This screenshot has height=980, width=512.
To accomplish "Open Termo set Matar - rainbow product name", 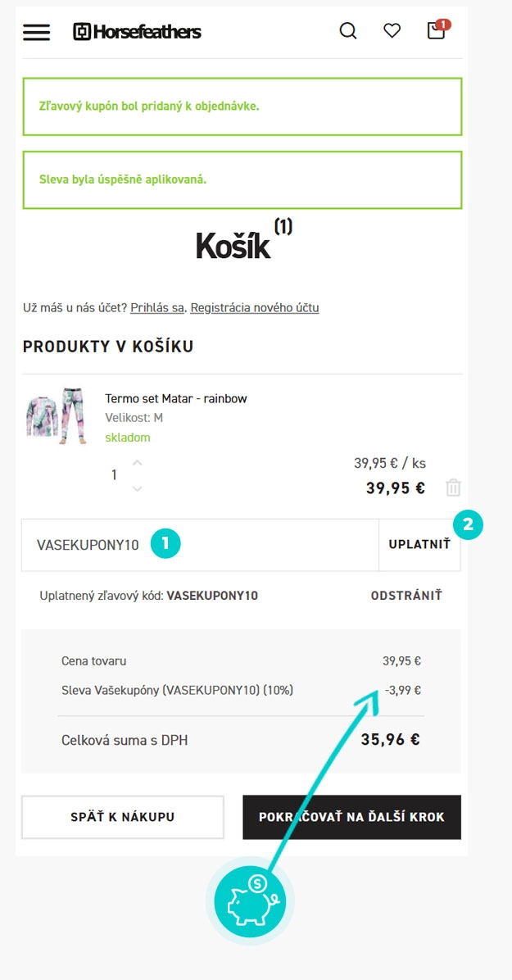I will pos(176,398).
